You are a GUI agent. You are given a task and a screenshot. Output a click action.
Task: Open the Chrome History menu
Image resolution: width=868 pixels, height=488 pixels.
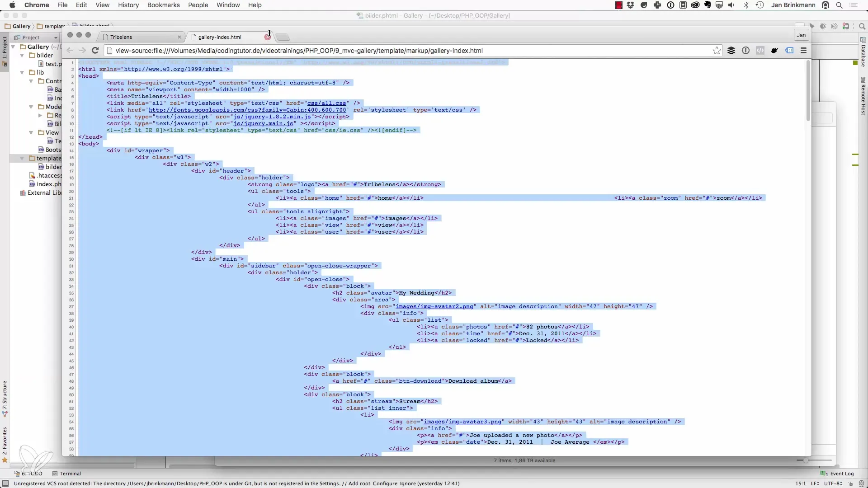click(x=128, y=5)
